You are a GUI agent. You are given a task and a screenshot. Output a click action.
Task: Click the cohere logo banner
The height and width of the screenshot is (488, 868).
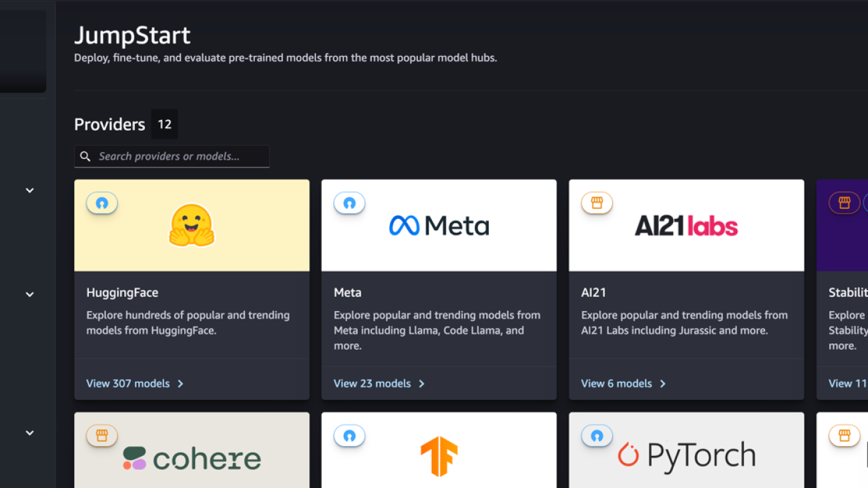[192, 450]
